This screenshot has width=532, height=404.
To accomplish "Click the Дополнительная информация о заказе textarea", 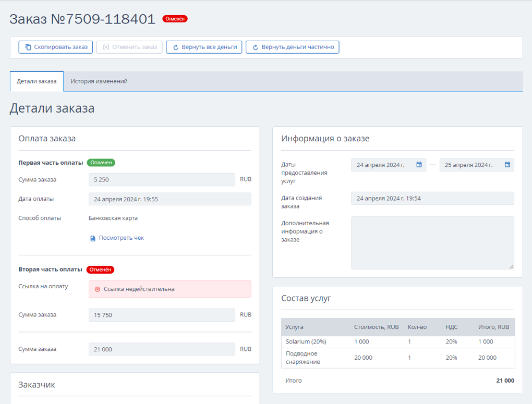I will 432,243.
